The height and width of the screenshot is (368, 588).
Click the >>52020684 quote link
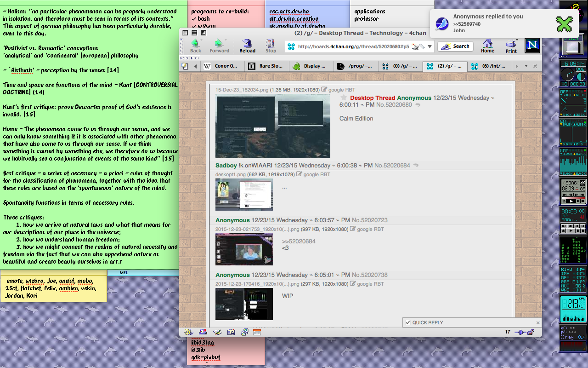pyautogui.click(x=299, y=241)
